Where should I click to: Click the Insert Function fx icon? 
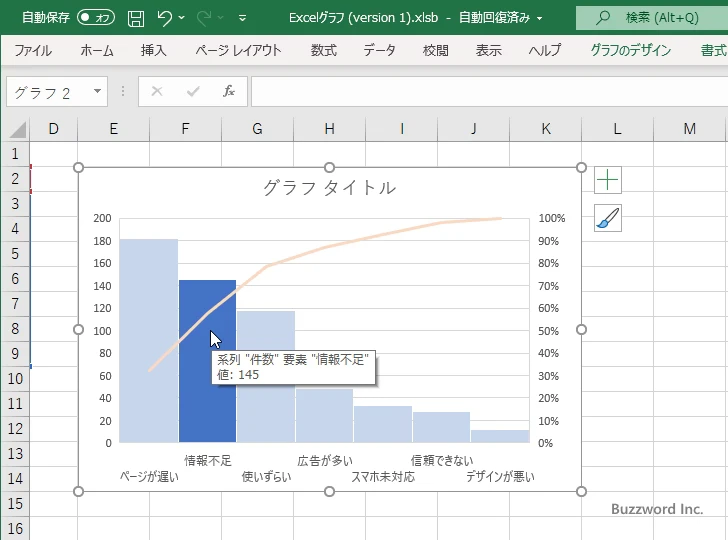pyautogui.click(x=229, y=91)
